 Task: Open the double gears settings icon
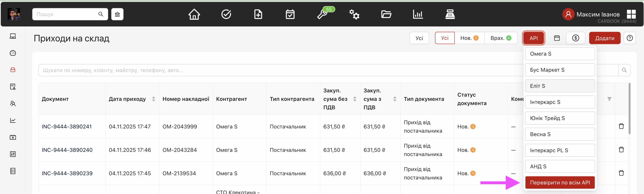[354, 14]
